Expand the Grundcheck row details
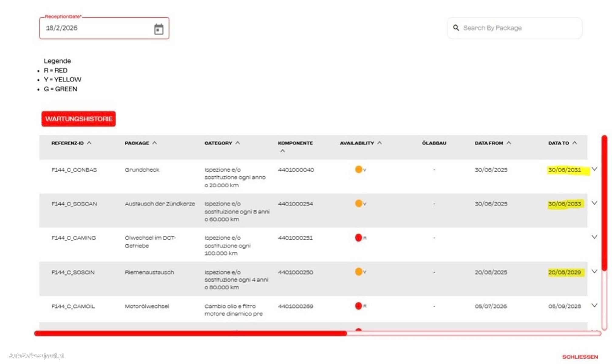Image resolution: width=612 pixels, height=364 pixels. [594, 169]
